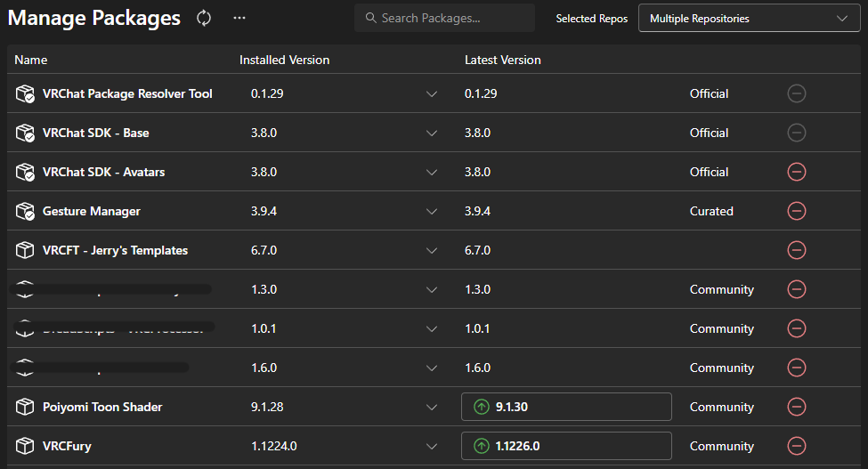
Task: Click the Gesture Manager package name
Action: pos(92,211)
